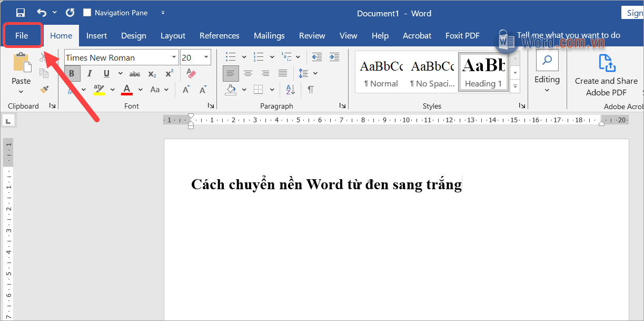
Task: Expand the Styles gallery More arrow
Action: (516, 85)
